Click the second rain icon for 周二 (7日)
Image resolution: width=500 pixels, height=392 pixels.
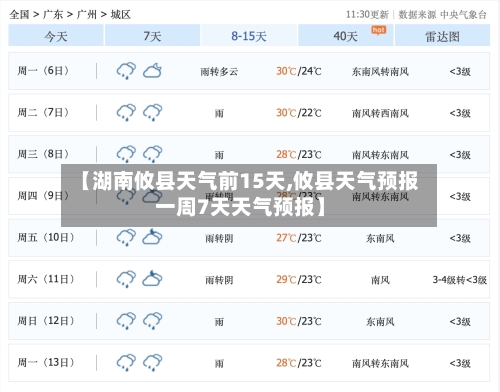(152, 112)
